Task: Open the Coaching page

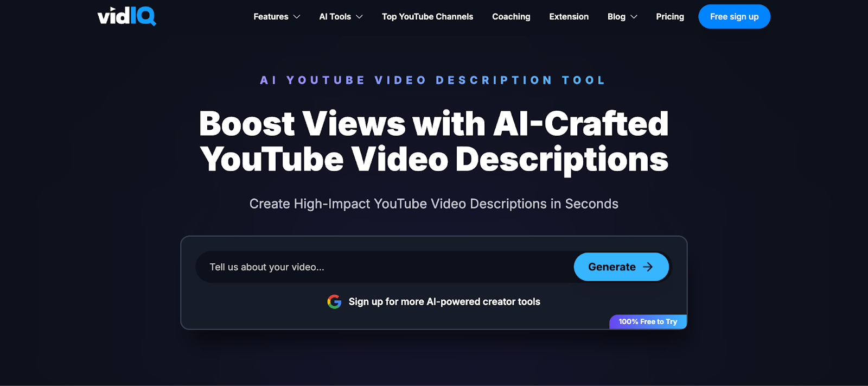Action: (511, 17)
